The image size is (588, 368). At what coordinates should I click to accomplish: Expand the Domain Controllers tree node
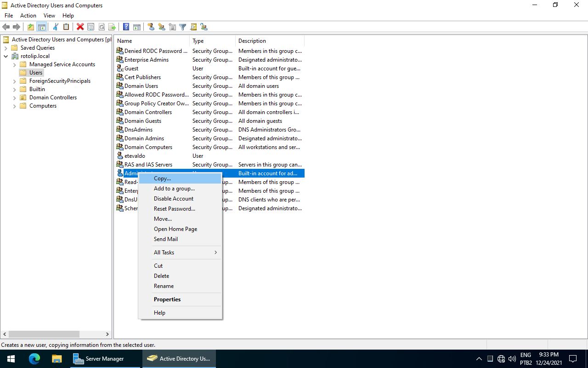click(x=14, y=98)
